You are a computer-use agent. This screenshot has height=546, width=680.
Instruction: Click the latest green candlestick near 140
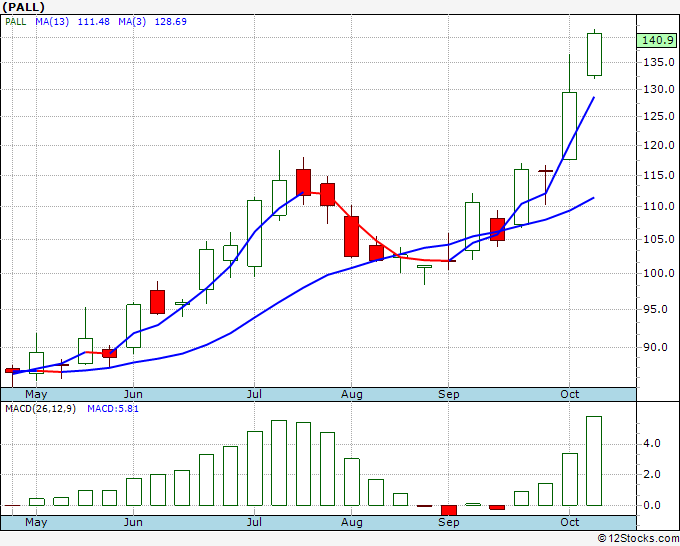[594, 54]
